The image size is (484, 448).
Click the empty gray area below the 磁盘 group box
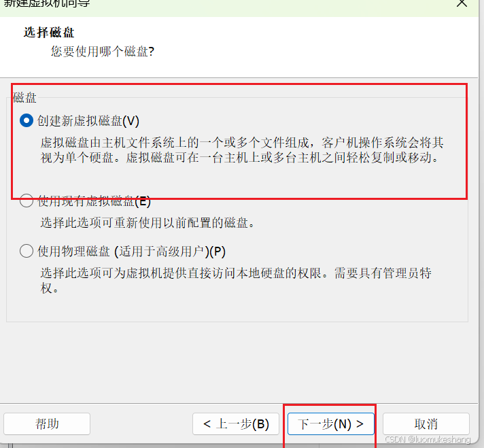pyautogui.click(x=238, y=361)
